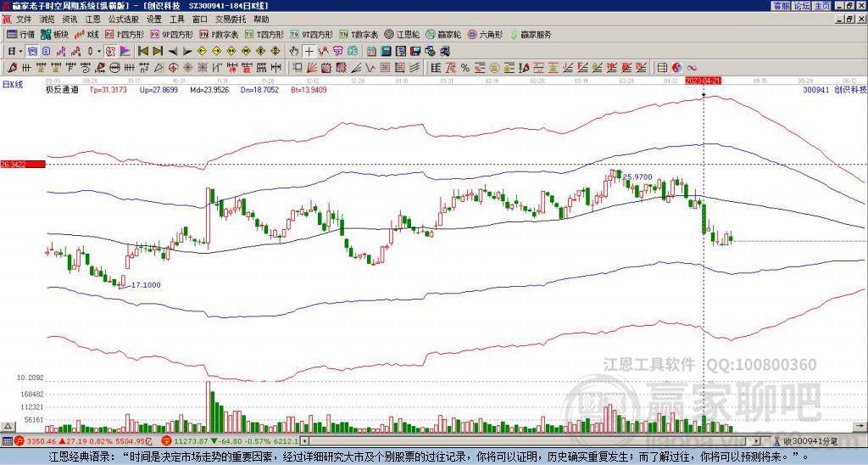The height and width of the screenshot is (465, 868).
Task: Click the red 赢 grid tool icon
Action: (247, 68)
